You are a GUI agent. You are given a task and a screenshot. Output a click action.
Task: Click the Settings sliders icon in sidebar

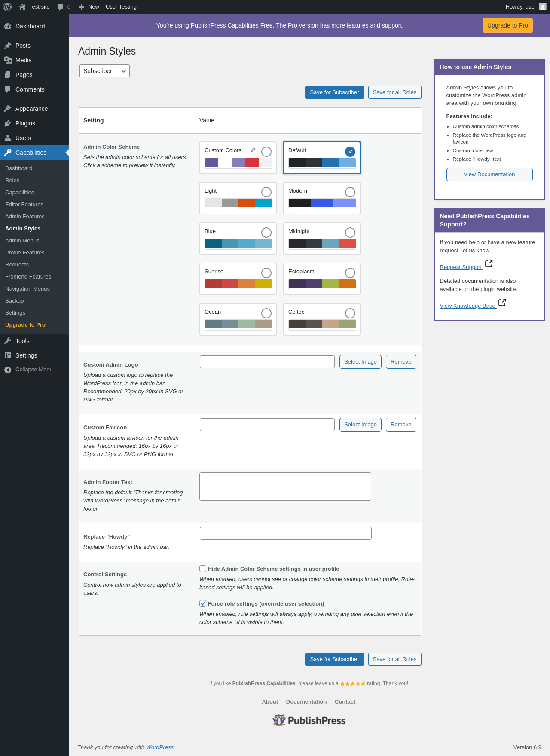[x=8, y=355]
